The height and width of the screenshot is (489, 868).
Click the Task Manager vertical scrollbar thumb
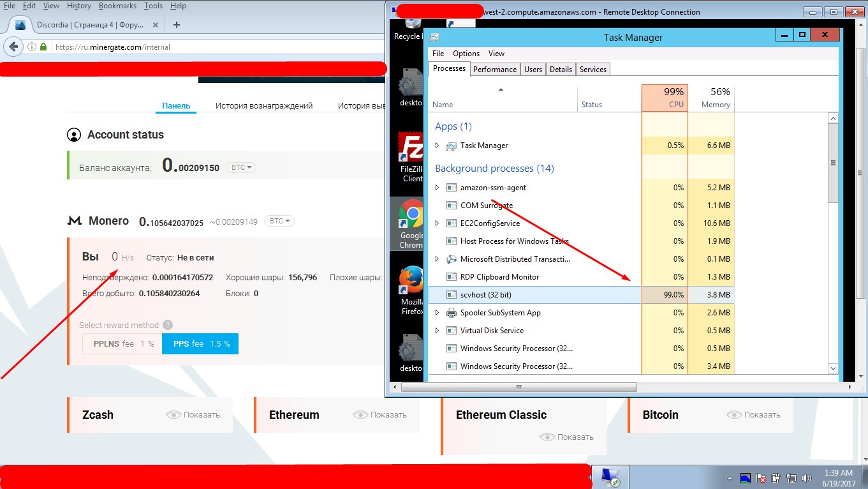(832, 163)
